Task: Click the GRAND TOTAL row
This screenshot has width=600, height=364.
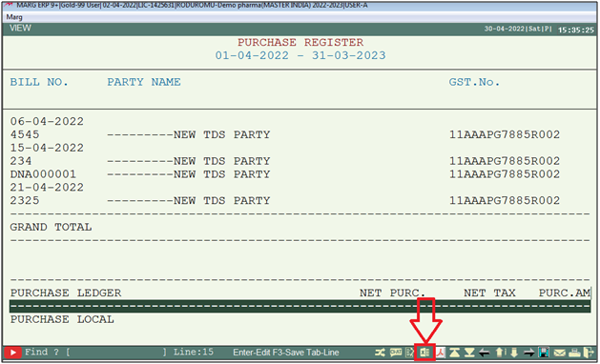Action: [x=51, y=227]
